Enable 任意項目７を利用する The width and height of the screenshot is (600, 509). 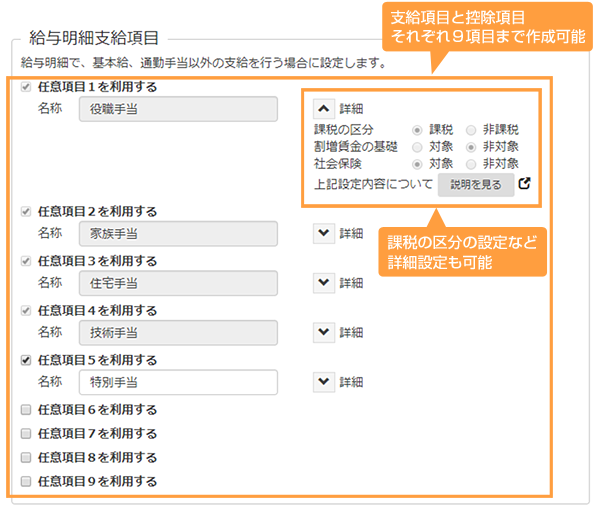tap(26, 434)
